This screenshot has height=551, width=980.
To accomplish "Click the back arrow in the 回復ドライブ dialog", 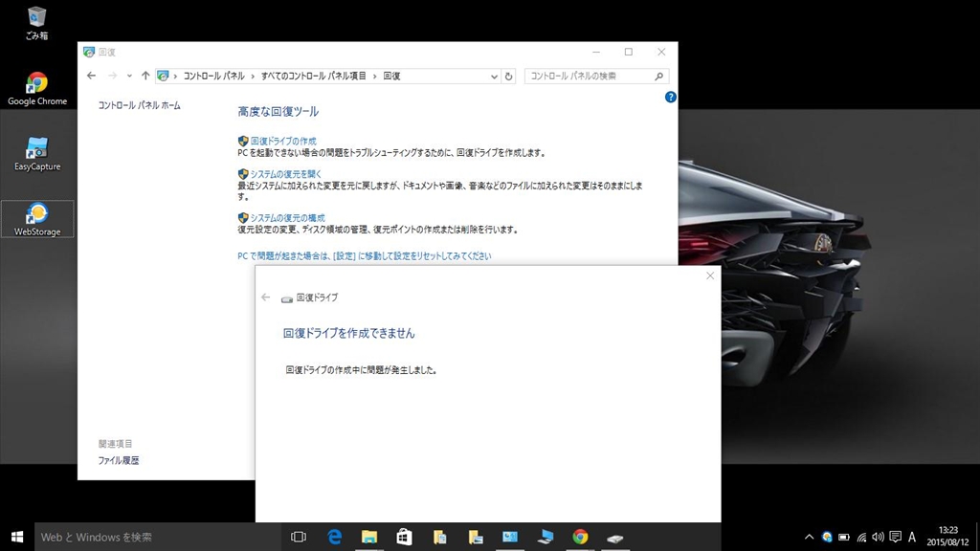I will (x=266, y=298).
